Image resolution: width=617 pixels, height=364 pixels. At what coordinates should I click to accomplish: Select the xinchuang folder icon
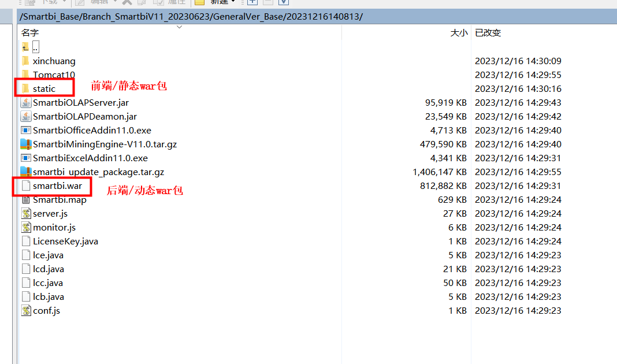tap(25, 61)
